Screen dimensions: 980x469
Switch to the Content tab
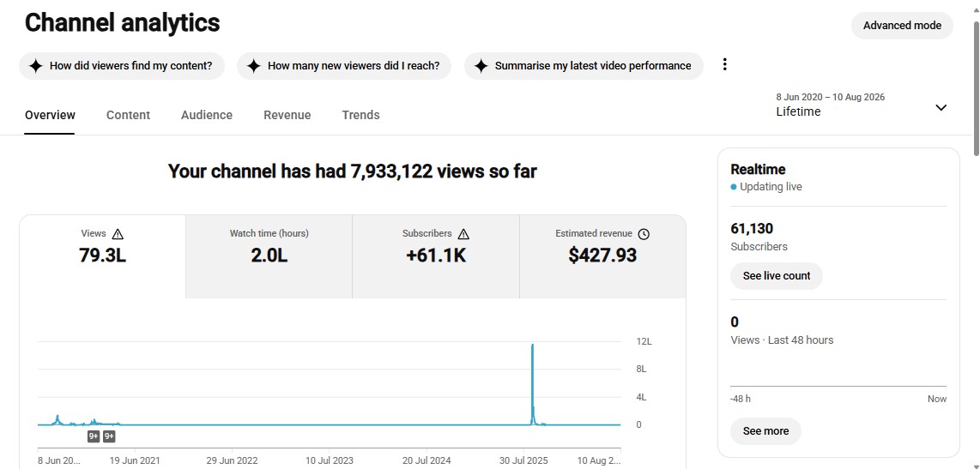128,115
